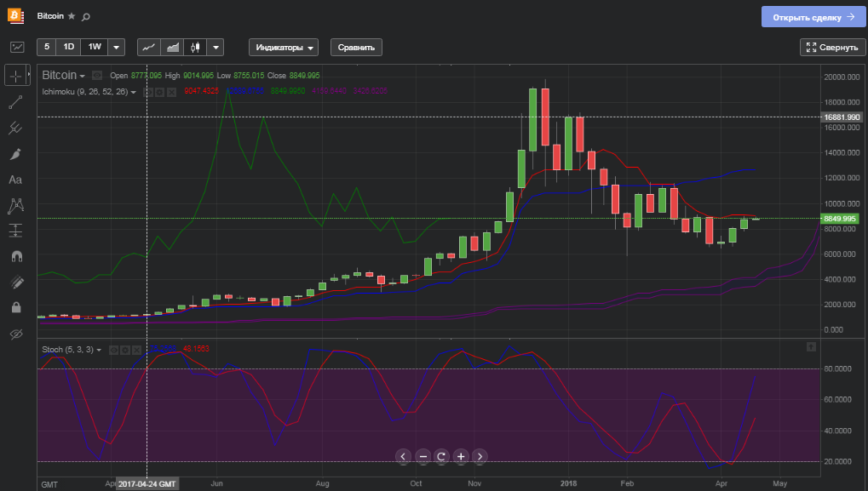Select the 1W timeframe
Image resolution: width=868 pixels, height=491 pixels.
point(95,47)
